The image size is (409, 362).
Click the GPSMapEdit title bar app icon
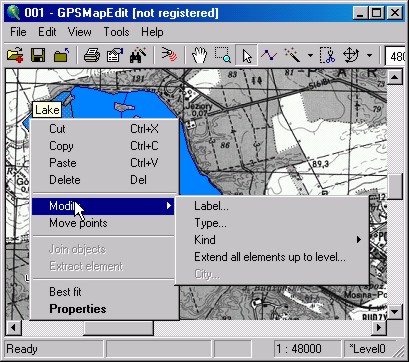[14, 13]
